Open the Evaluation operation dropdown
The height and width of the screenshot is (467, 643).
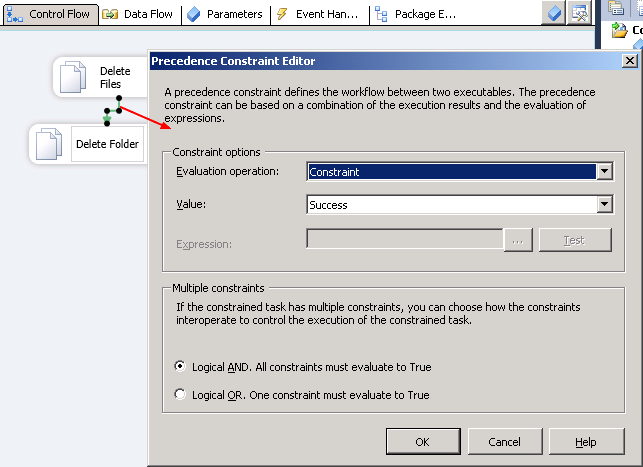603,172
